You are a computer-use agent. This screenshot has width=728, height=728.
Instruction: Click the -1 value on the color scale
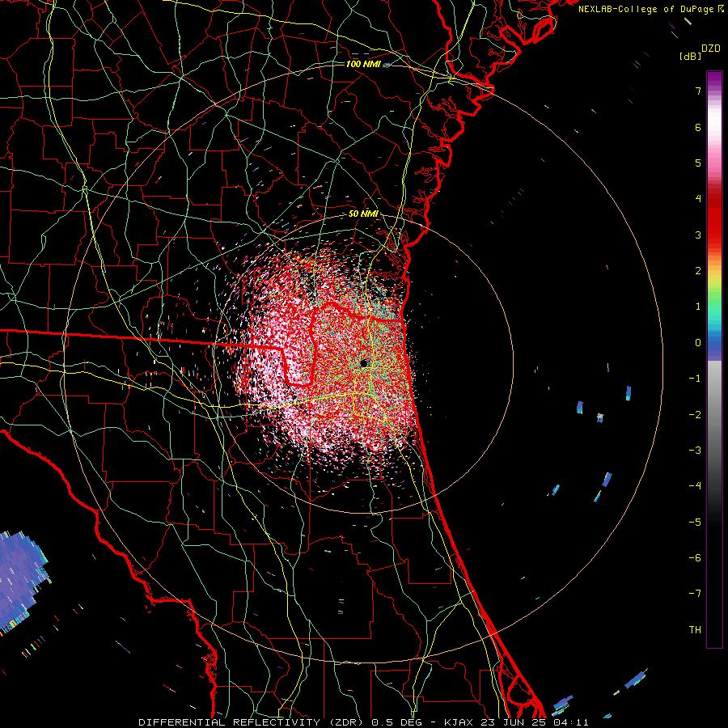pyautogui.click(x=695, y=379)
